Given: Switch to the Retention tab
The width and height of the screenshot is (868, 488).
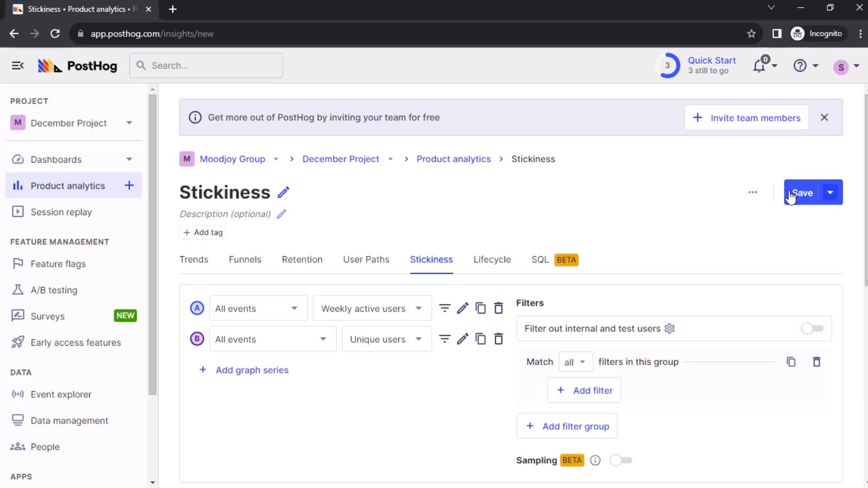Looking at the screenshot, I should [x=302, y=260].
